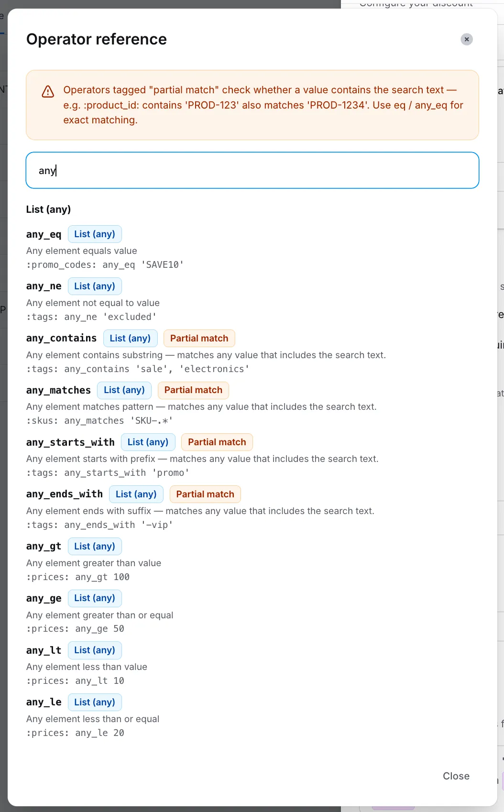Select the any_contains operator name

point(61,338)
